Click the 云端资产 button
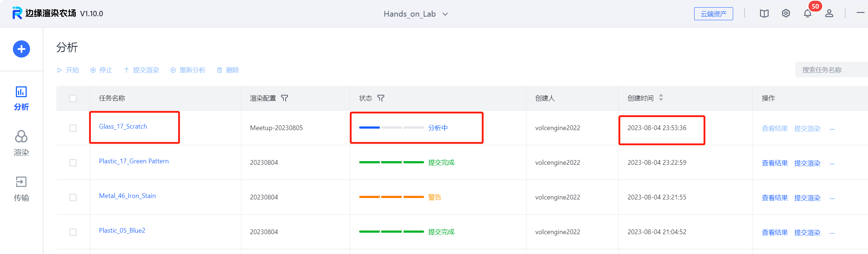 click(713, 14)
